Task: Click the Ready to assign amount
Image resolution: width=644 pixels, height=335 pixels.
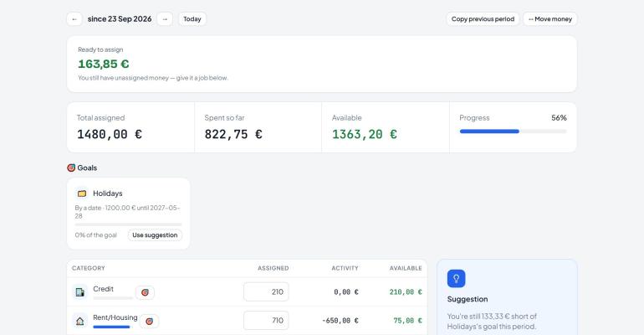Action: point(104,64)
